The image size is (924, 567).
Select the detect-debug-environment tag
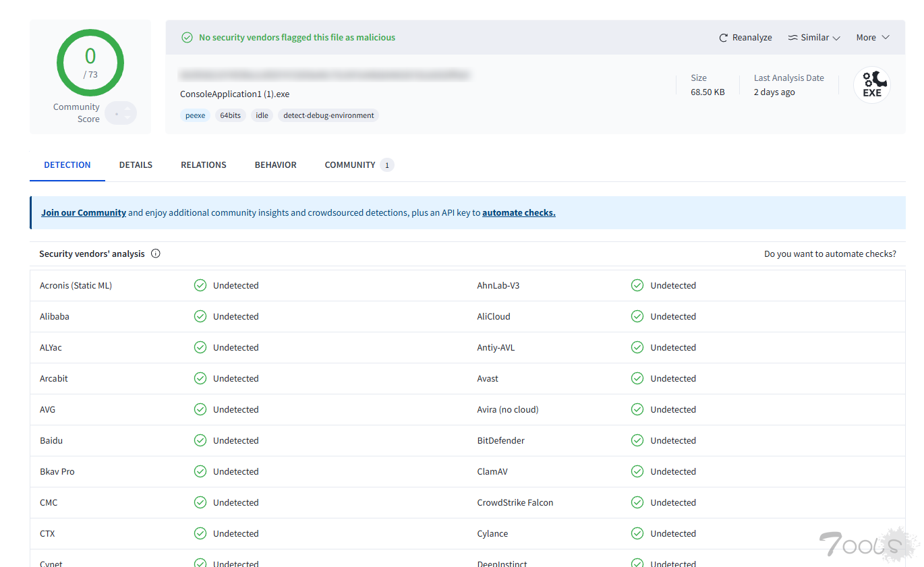click(x=328, y=115)
